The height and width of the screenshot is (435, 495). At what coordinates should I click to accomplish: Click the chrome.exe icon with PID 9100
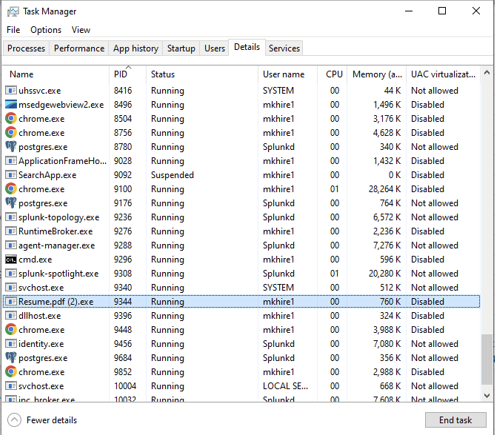11,189
